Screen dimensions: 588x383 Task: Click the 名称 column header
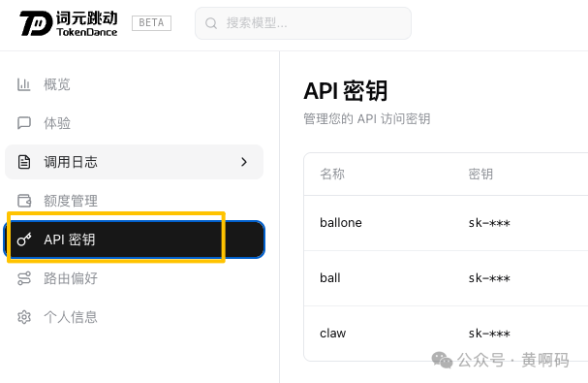(332, 174)
